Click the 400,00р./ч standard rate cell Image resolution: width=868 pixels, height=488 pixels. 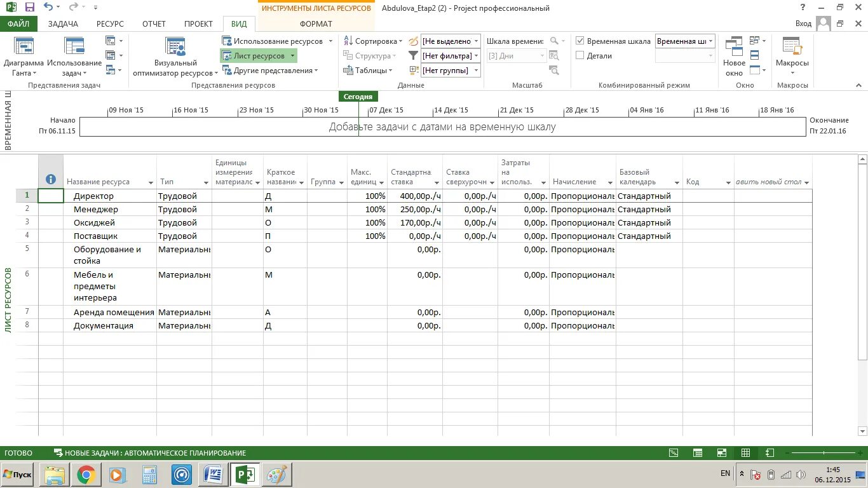tap(414, 196)
